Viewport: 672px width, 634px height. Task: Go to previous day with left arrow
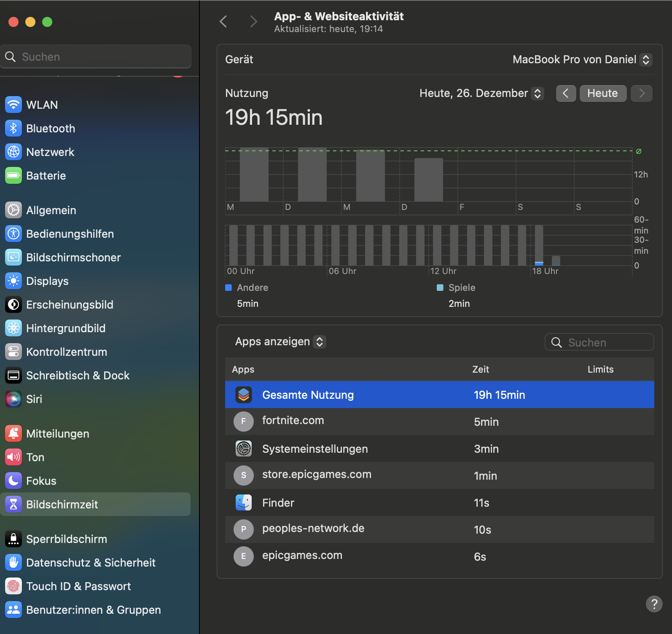[x=566, y=93]
